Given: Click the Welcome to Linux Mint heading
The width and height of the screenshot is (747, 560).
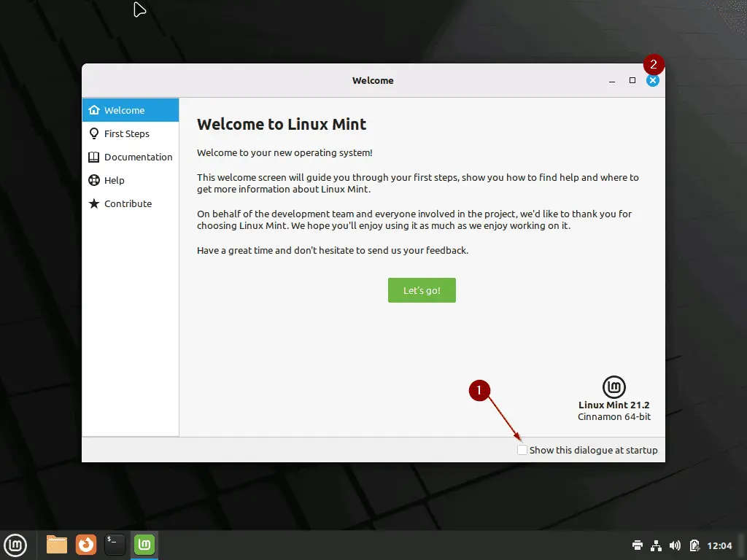Looking at the screenshot, I should coord(282,124).
